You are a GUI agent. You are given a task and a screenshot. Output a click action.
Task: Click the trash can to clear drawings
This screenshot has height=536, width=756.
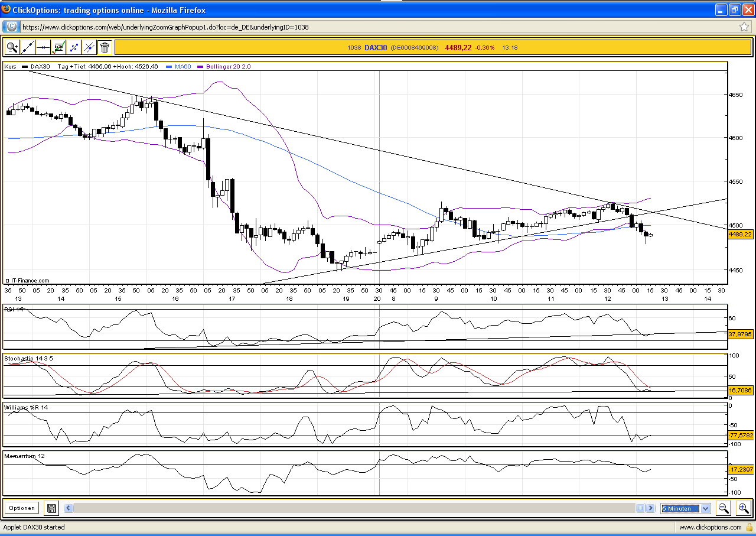point(105,47)
